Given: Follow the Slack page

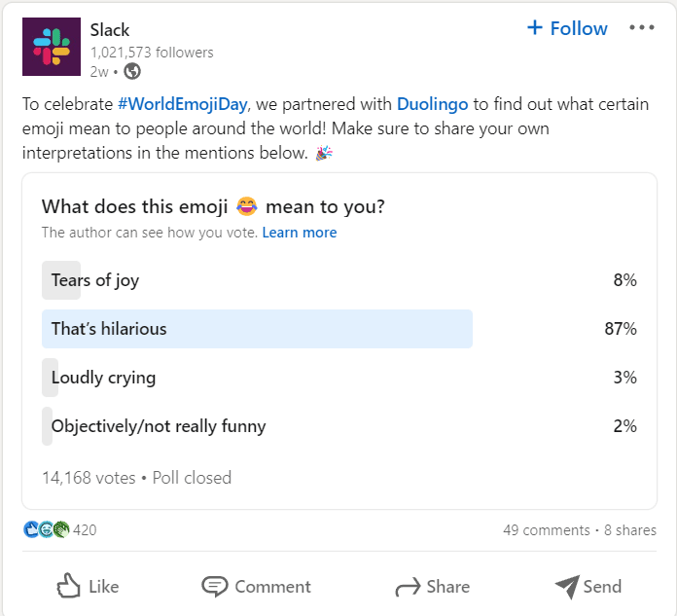Looking at the screenshot, I should 567,28.
